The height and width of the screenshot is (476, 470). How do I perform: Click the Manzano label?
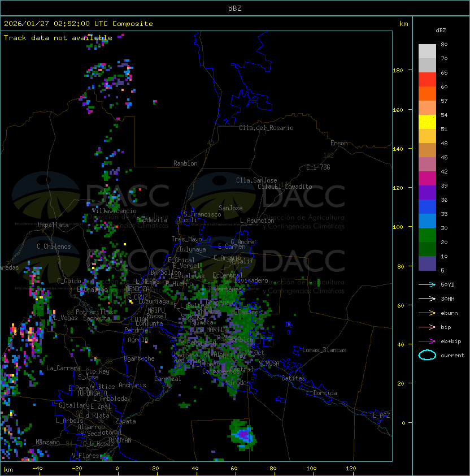[47, 442]
